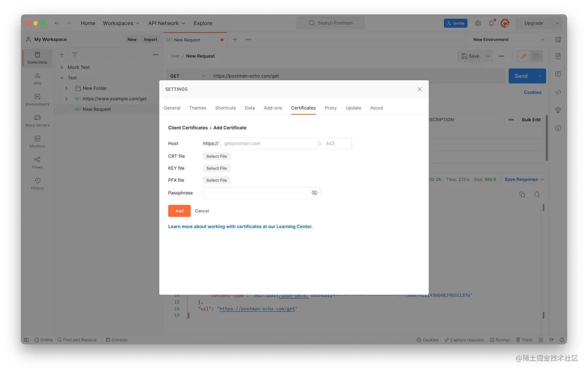Click the collections filter icon
Image resolution: width=588 pixels, height=372 pixels.
(75, 55)
